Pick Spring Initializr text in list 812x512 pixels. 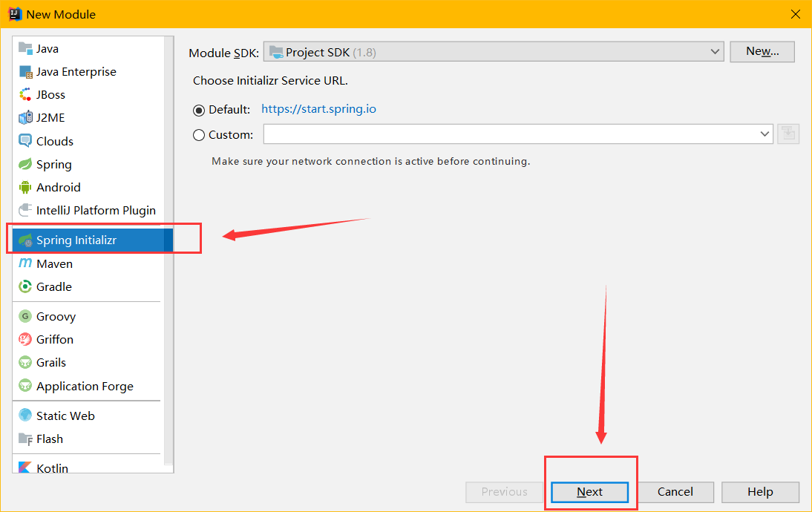[x=76, y=240]
